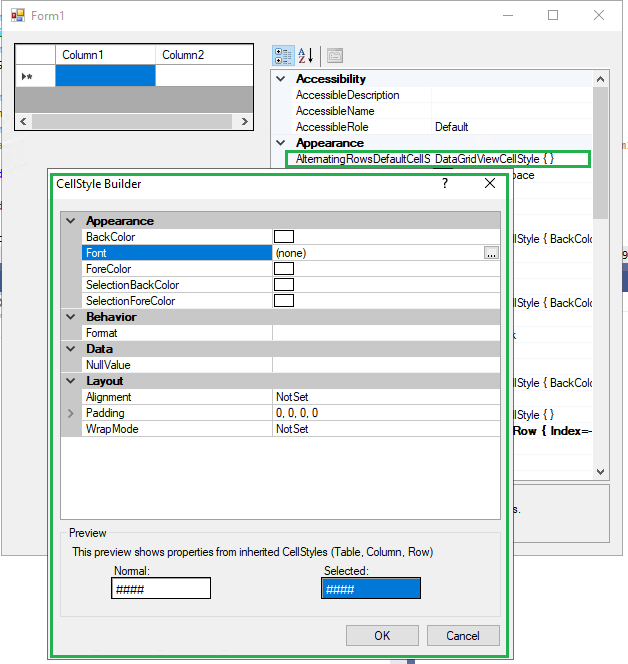Collapse the Layout category
Screen dimensions: 628x664
[x=71, y=381]
